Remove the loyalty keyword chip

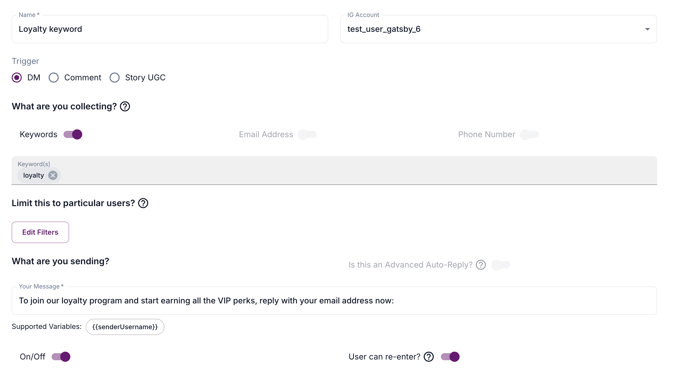click(53, 175)
